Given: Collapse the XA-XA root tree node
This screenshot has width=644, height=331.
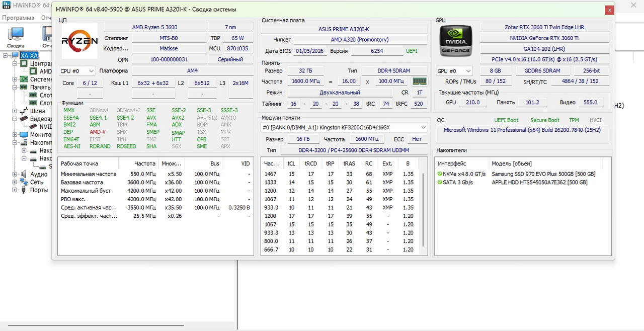Looking at the screenshot, I should (x=5, y=55).
